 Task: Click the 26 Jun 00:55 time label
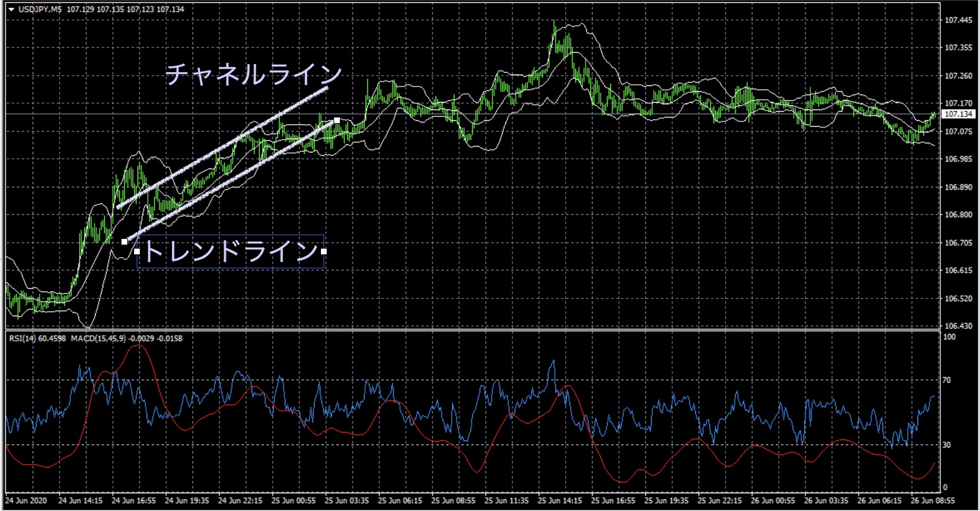(x=773, y=501)
